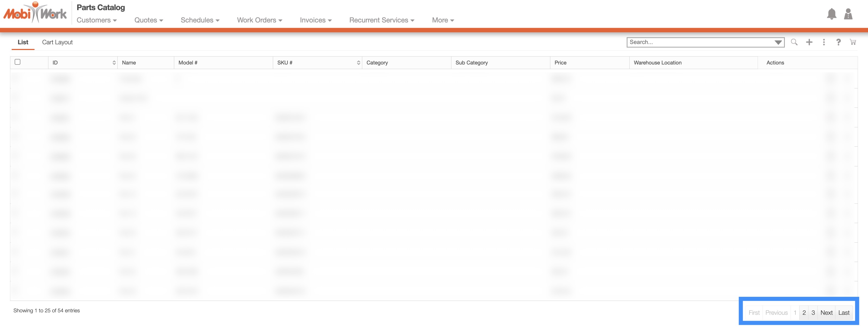Select the List tab

click(23, 42)
